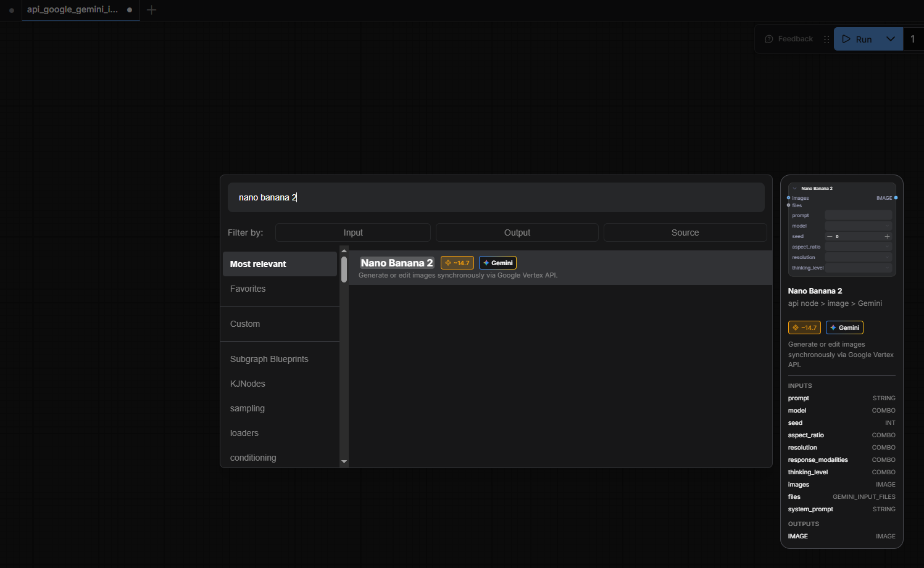Open the Custom category
Viewport: 924px width, 568px height.
pos(280,324)
